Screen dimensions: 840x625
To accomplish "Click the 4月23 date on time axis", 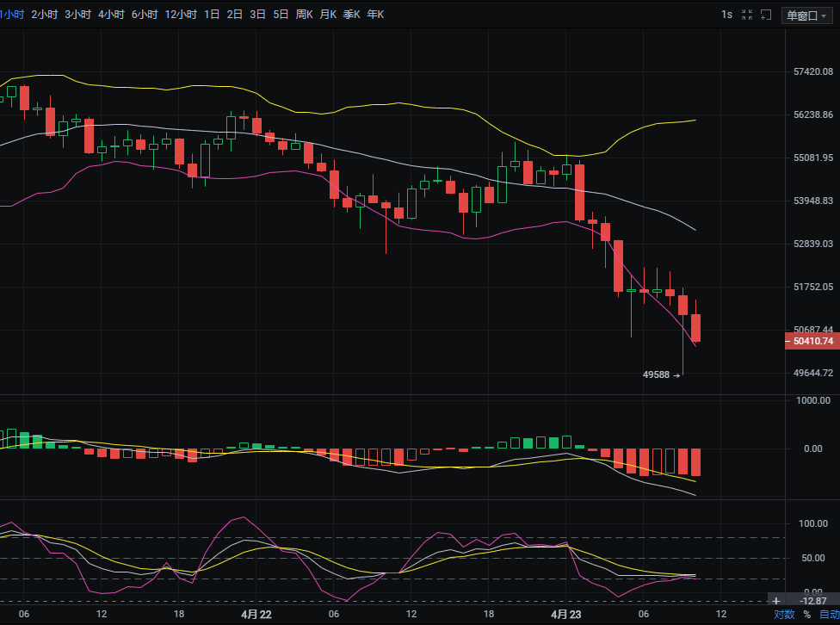I will point(565,614).
